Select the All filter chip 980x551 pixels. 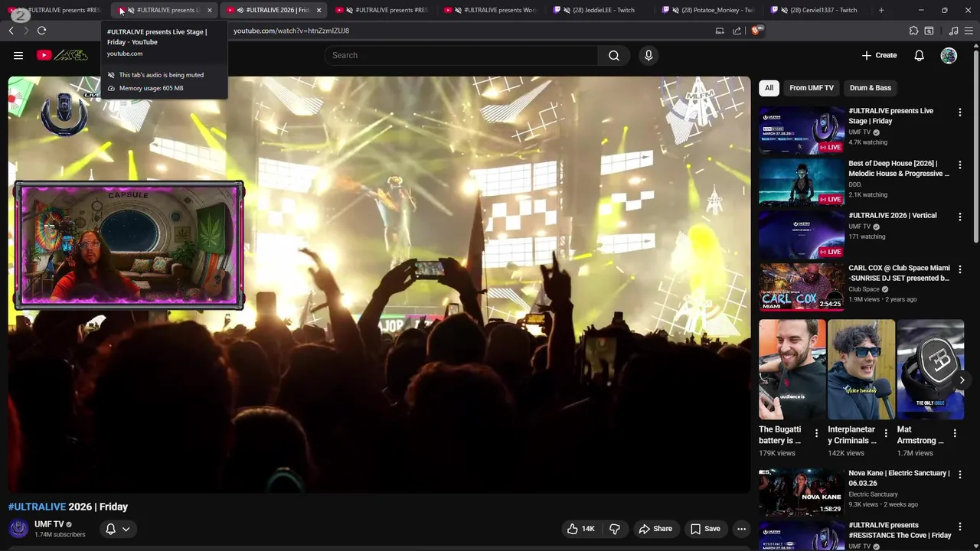769,88
